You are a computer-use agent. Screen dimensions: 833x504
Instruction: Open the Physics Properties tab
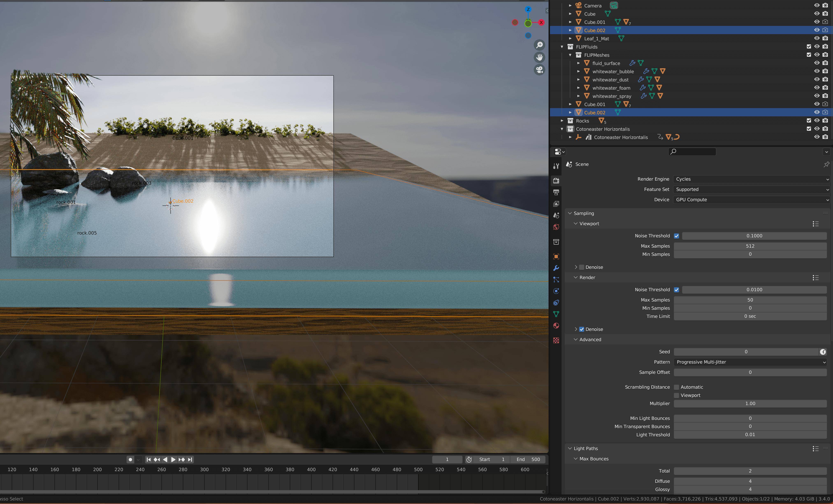[x=556, y=291]
